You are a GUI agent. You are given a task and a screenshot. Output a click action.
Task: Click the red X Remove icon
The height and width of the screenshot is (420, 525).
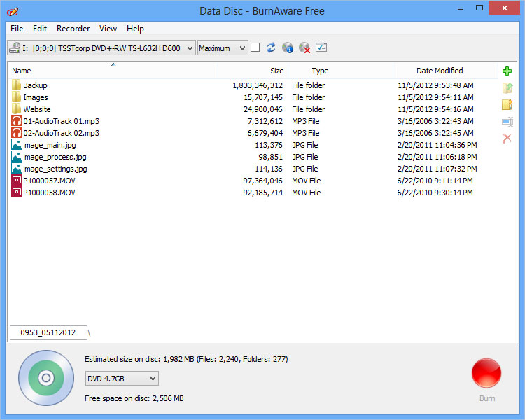click(507, 139)
